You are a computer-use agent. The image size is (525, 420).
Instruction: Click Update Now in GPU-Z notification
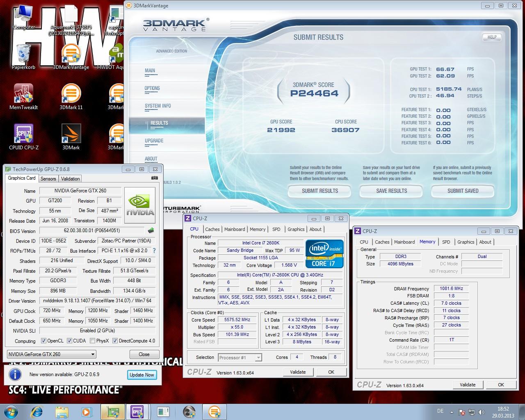[x=142, y=375]
